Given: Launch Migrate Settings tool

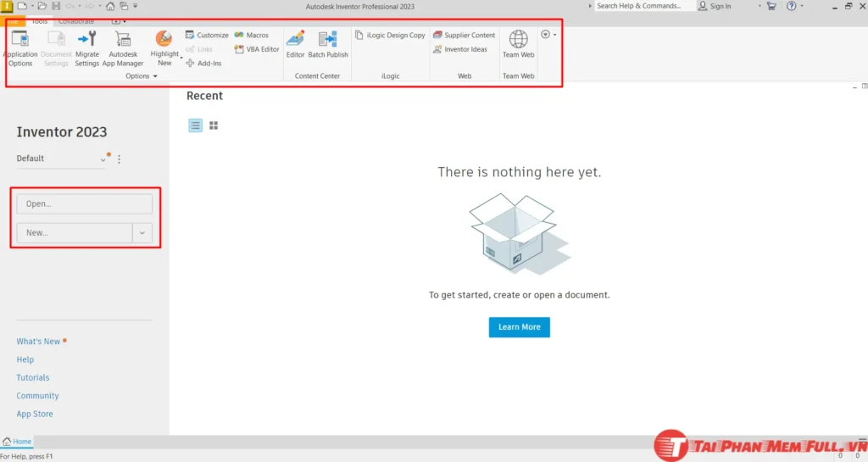Looking at the screenshot, I should [87, 48].
